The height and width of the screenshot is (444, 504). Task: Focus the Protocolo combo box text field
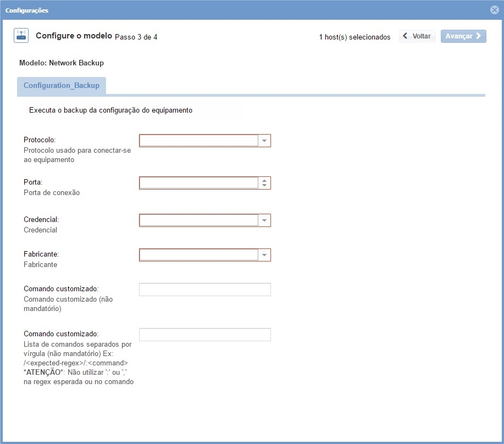[198, 141]
